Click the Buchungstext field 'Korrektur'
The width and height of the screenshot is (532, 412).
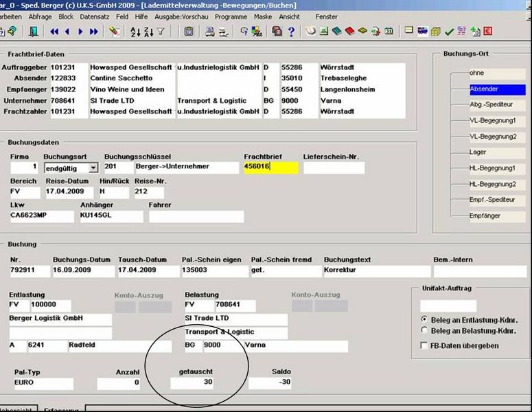pos(378,271)
